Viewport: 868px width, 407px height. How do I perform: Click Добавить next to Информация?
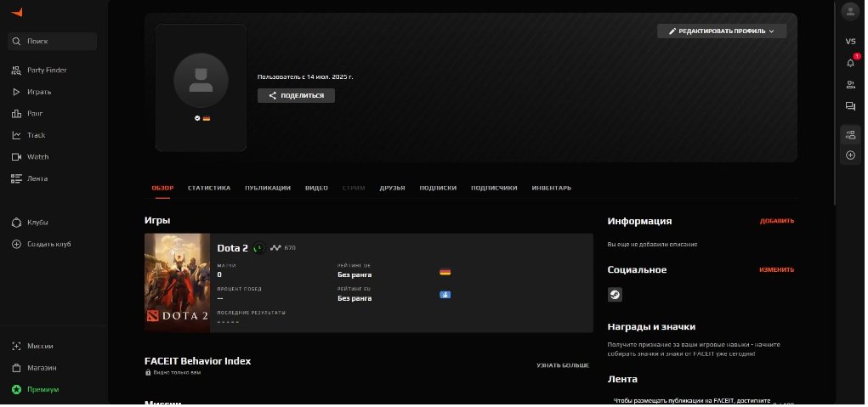[776, 221]
